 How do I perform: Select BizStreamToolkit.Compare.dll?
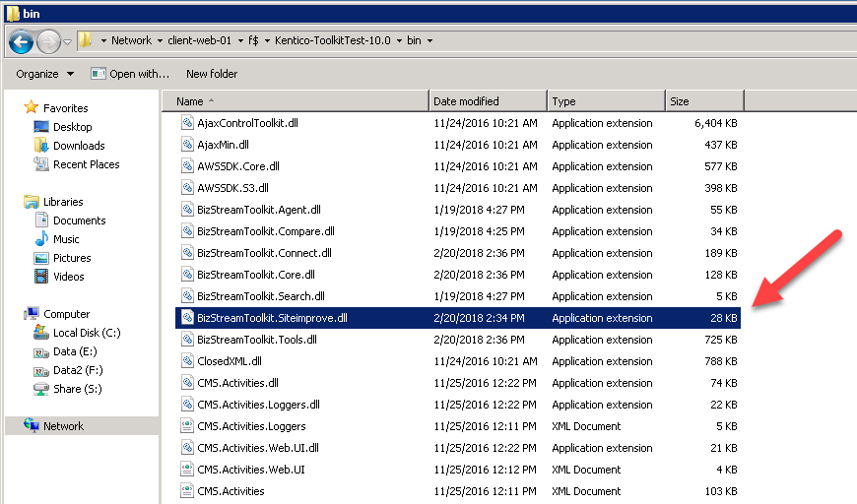[x=266, y=231]
